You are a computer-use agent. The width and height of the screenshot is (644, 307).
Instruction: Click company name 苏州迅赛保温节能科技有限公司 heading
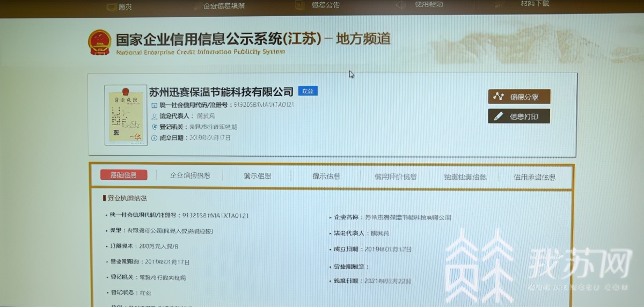pyautogui.click(x=222, y=92)
